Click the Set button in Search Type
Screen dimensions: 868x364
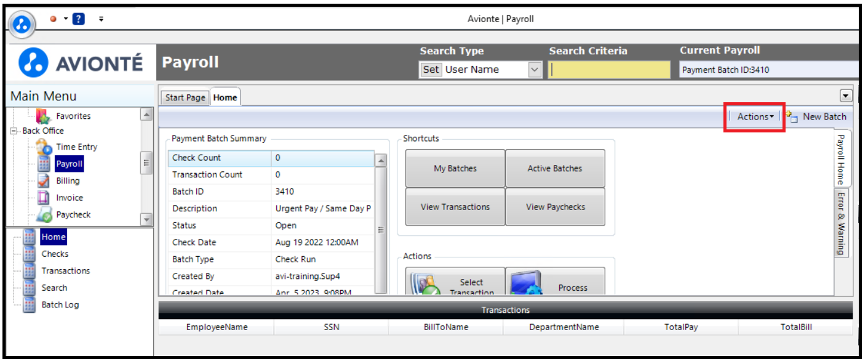coord(431,70)
